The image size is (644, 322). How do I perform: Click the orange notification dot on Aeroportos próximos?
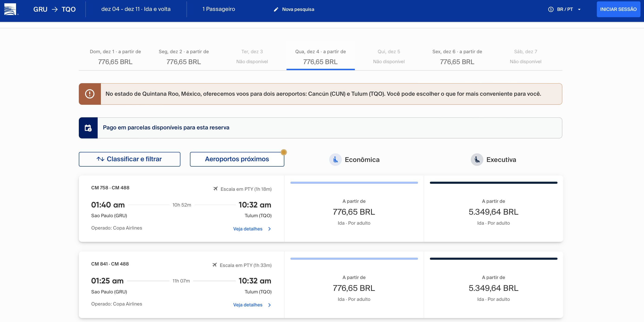click(283, 152)
